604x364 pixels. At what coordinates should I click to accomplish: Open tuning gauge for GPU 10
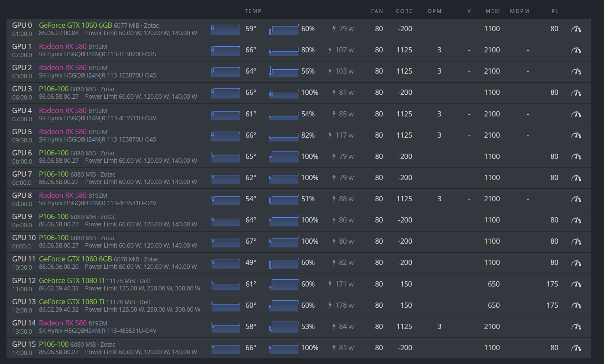click(576, 242)
